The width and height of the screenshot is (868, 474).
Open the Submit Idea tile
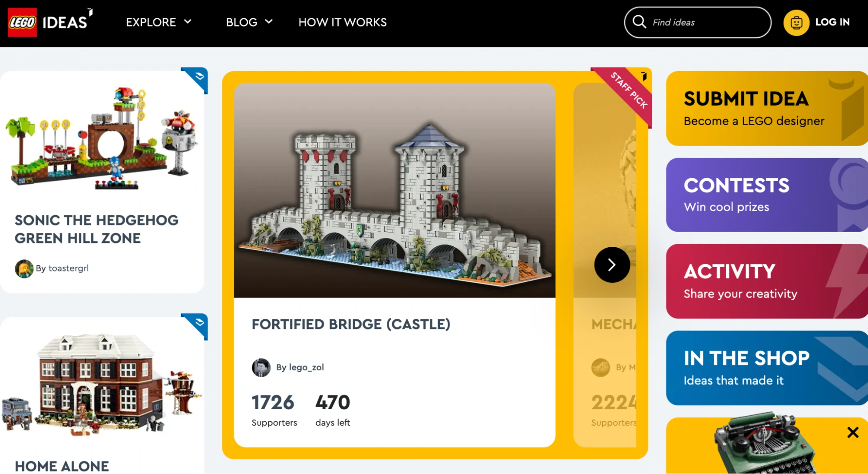coord(766,109)
